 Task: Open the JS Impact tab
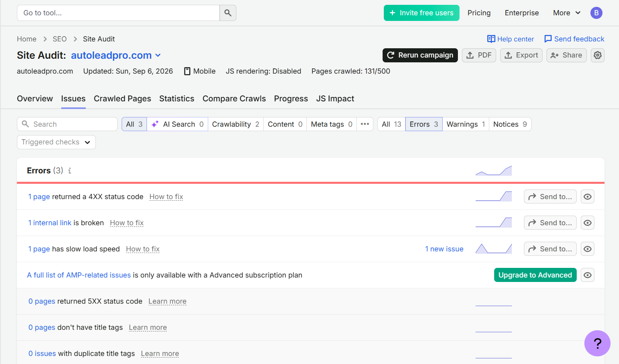pos(335,99)
